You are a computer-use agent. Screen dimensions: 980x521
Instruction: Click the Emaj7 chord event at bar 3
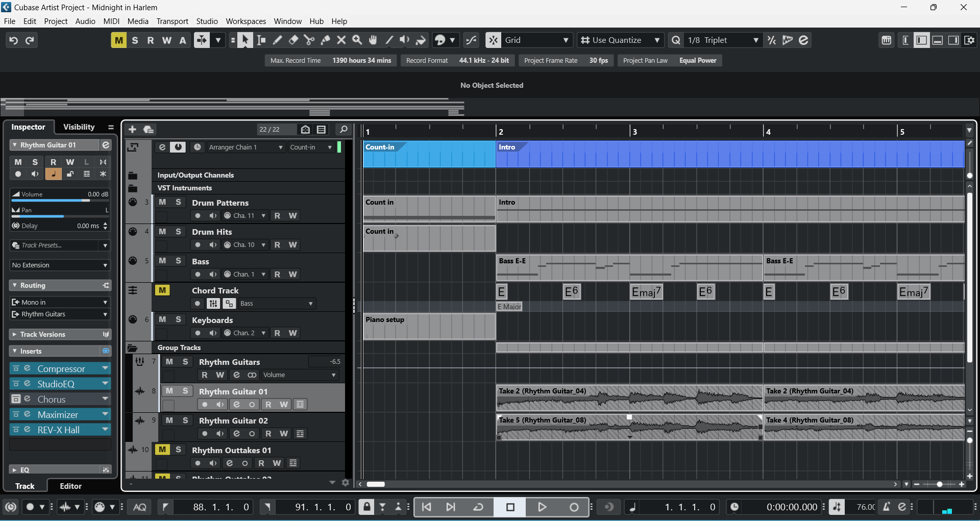(x=646, y=292)
